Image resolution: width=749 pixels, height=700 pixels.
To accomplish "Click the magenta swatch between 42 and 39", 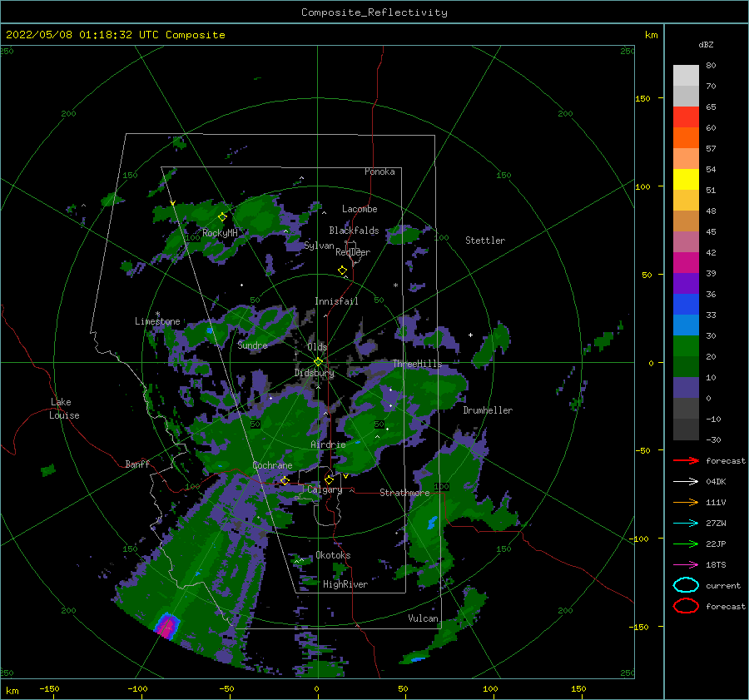I will 686,263.
